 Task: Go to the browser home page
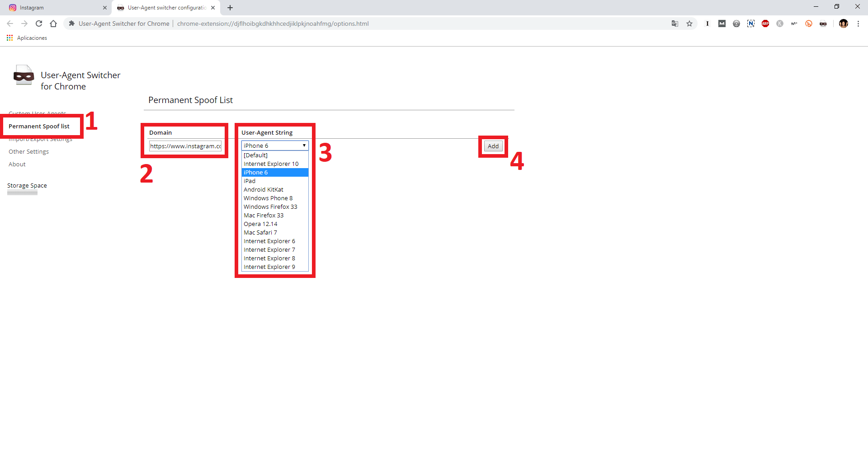tap(53, 23)
